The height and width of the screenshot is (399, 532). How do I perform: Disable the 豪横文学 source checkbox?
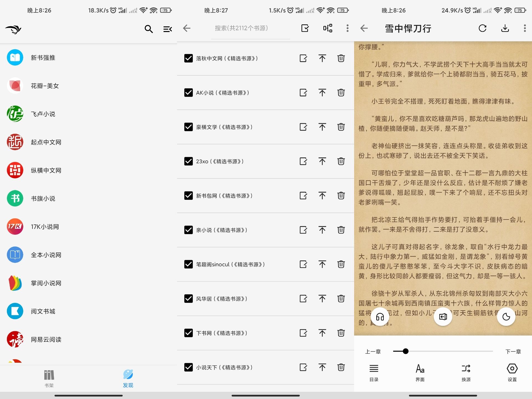pos(188,127)
